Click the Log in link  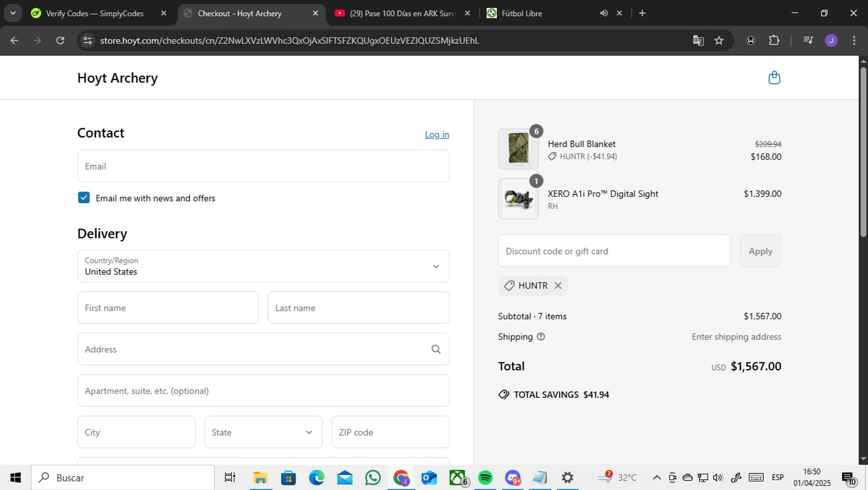437,134
